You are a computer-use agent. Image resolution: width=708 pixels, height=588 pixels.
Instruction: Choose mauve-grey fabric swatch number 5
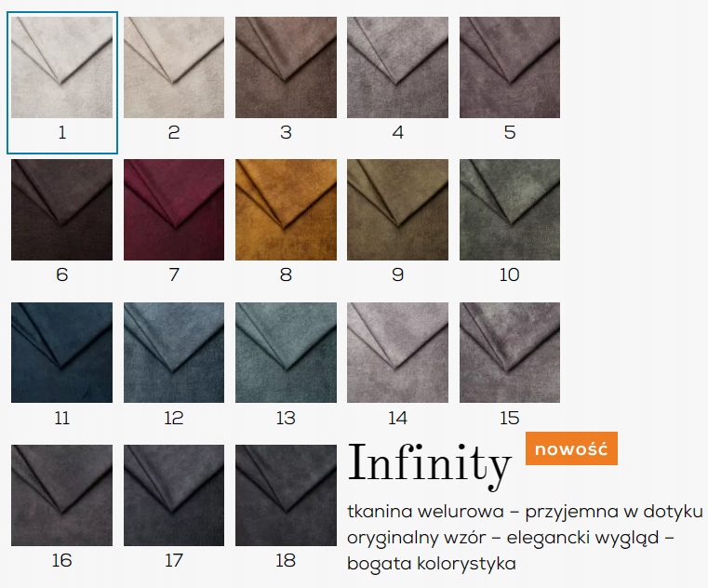(x=510, y=68)
